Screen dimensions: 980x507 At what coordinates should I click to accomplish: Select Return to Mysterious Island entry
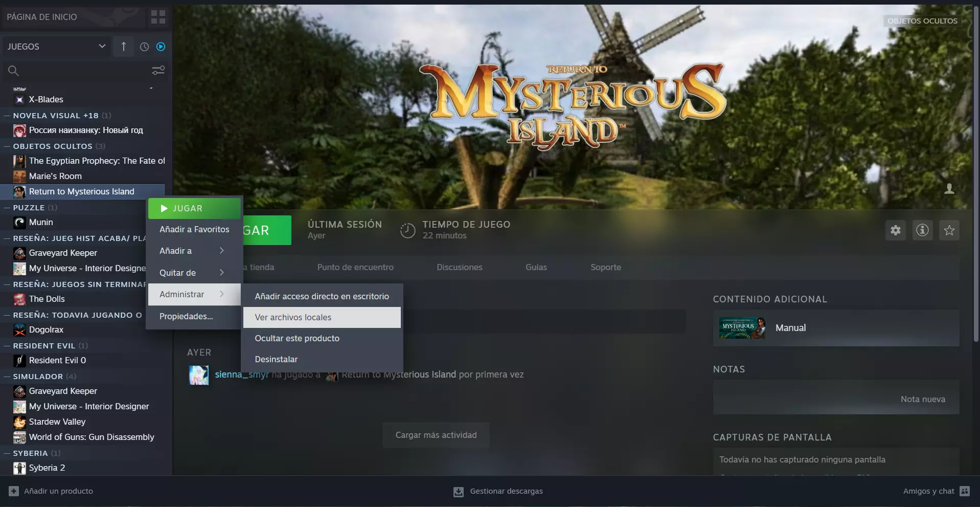click(82, 191)
